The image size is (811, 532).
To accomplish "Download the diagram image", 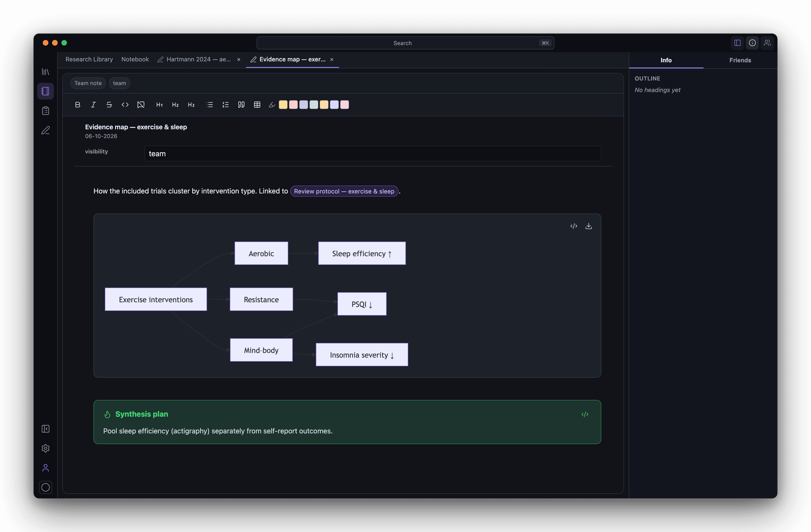I will pyautogui.click(x=588, y=226).
